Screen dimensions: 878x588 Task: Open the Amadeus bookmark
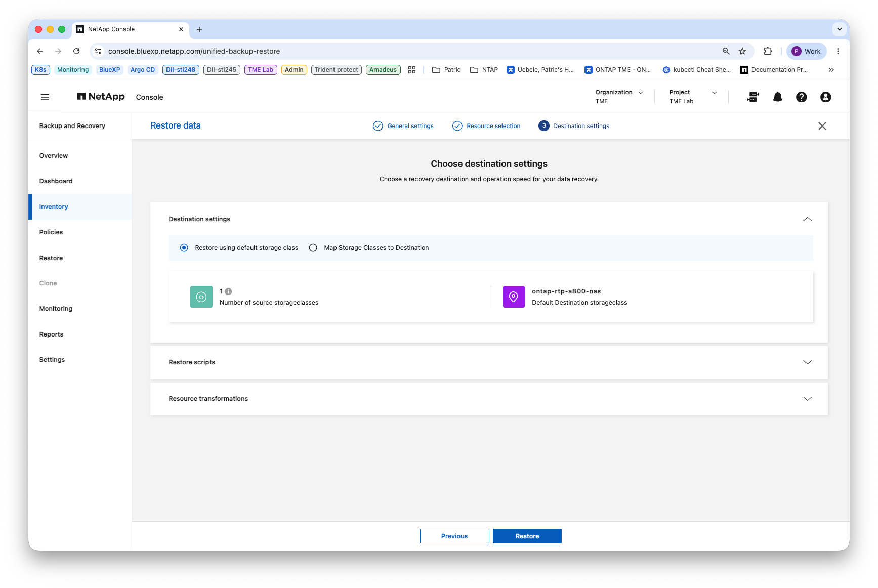coord(383,70)
